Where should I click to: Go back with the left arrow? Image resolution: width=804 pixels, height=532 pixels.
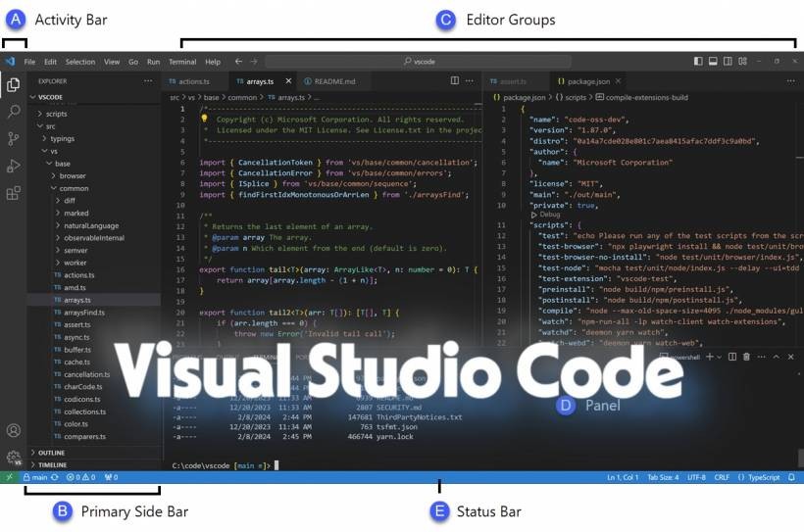point(238,62)
